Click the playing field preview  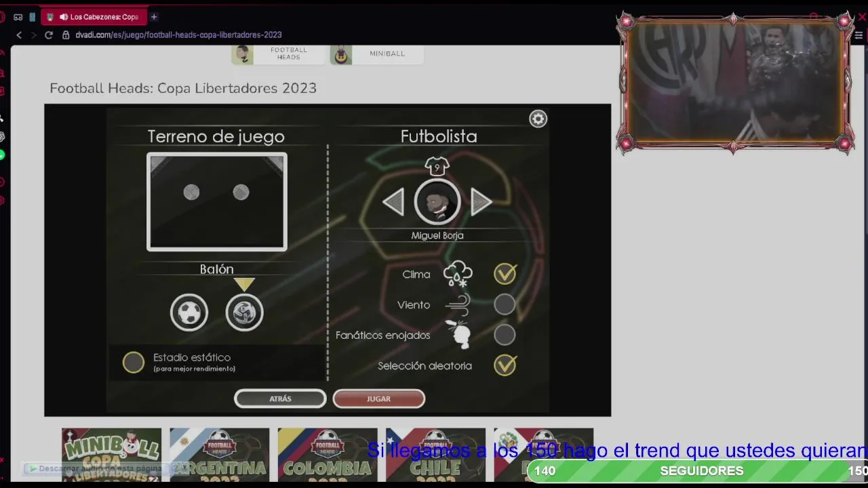(x=217, y=202)
